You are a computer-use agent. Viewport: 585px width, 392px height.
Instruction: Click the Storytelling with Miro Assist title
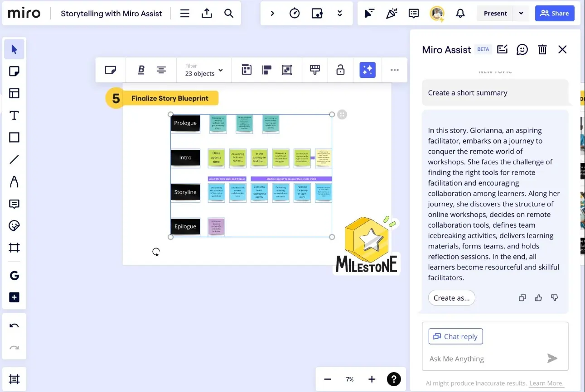111,14
